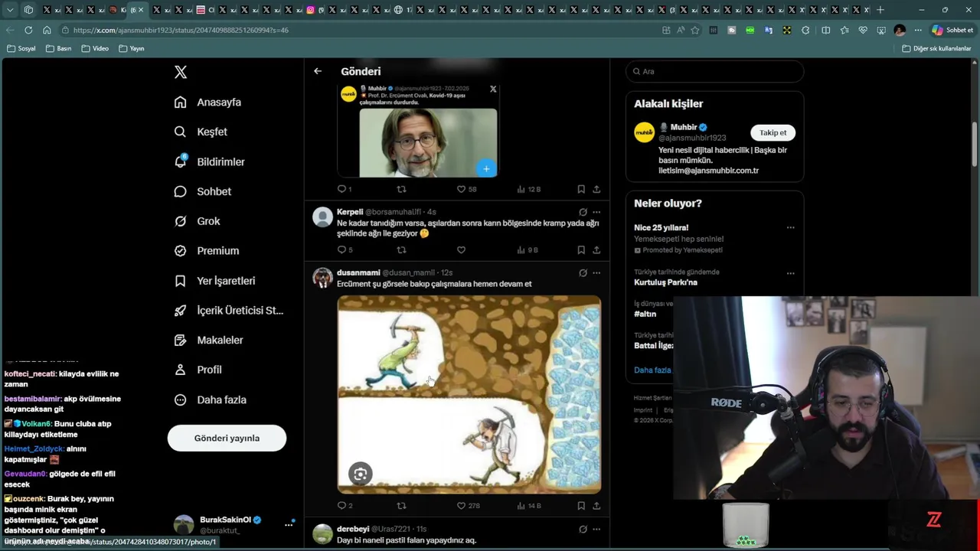980x551 pixels.
Task: Open dusanmami profile name
Action: (358, 272)
